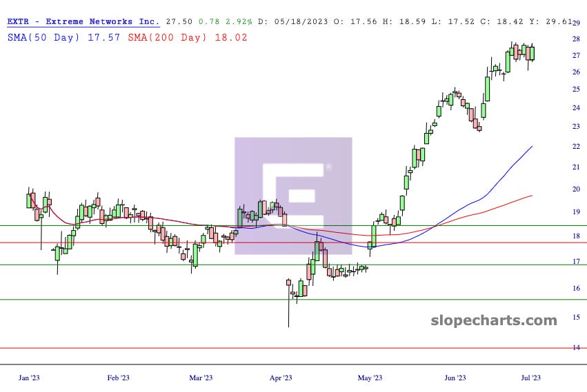
Task: Click the Apr '23 date axis label
Action: (281, 378)
